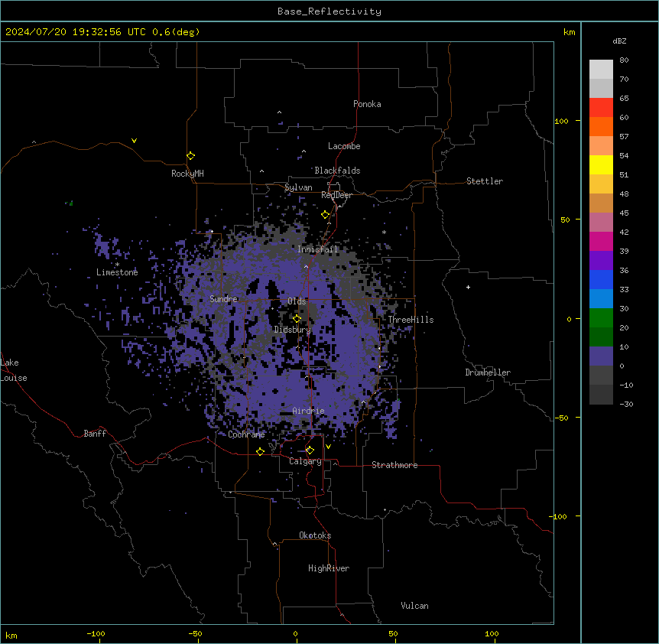Screen dimensions: 659x644
Task: Click the Sundre town label
Action: [223, 299]
